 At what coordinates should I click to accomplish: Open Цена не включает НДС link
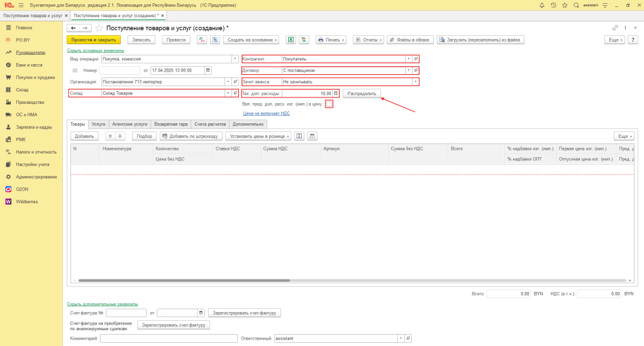coord(266,113)
